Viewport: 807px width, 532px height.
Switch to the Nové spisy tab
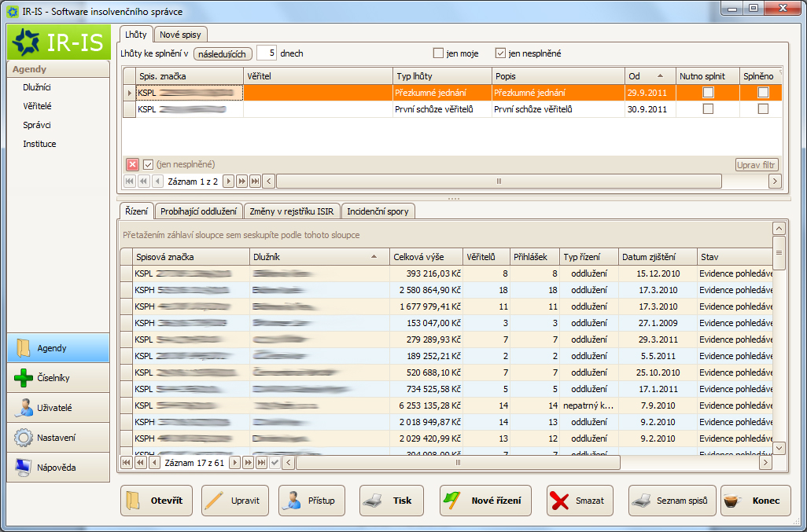click(x=181, y=35)
